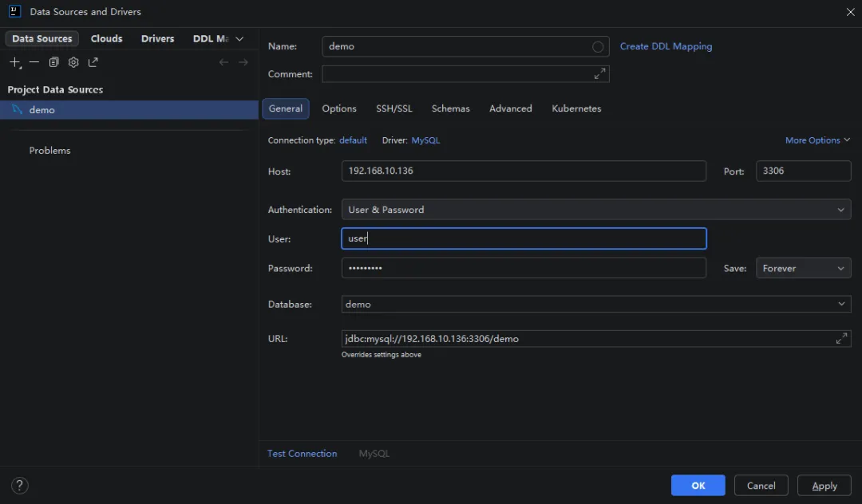862x504 pixels.
Task: Change the connection type default link
Action: pyautogui.click(x=353, y=140)
